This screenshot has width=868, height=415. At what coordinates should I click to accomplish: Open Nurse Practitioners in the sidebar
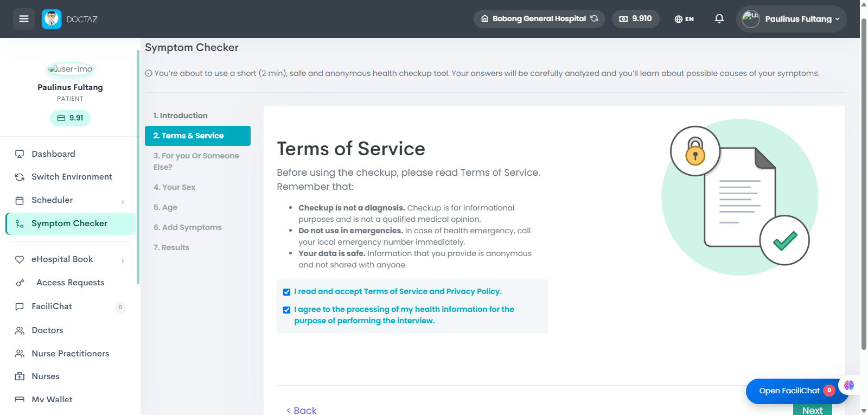point(70,354)
